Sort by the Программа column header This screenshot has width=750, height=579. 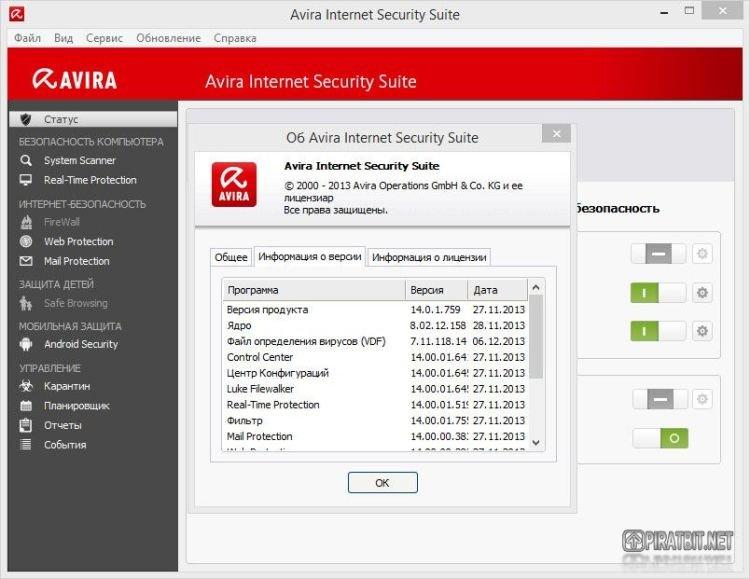click(314, 290)
